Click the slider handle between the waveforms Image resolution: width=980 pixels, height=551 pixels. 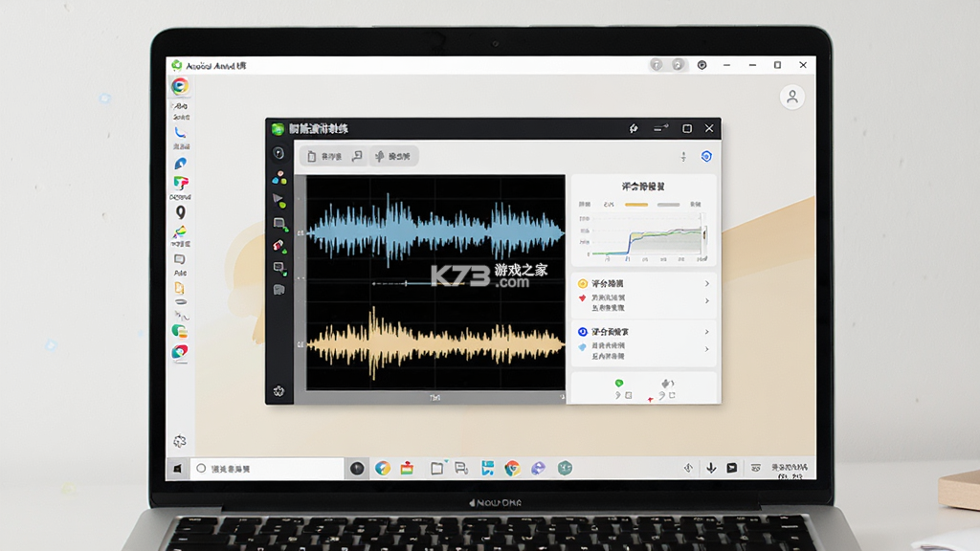[x=406, y=283]
